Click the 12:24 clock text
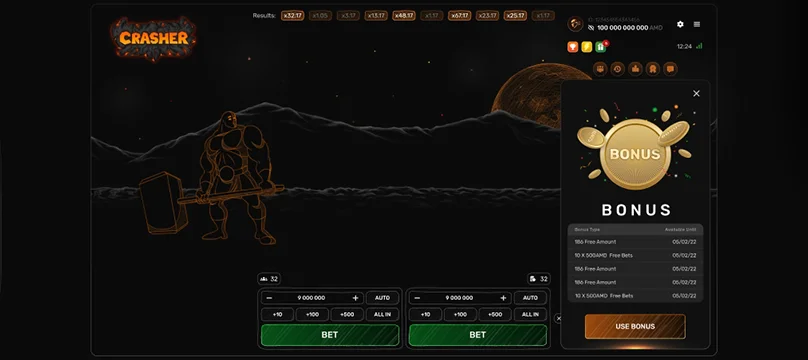Image resolution: width=808 pixels, height=360 pixels. click(x=684, y=46)
